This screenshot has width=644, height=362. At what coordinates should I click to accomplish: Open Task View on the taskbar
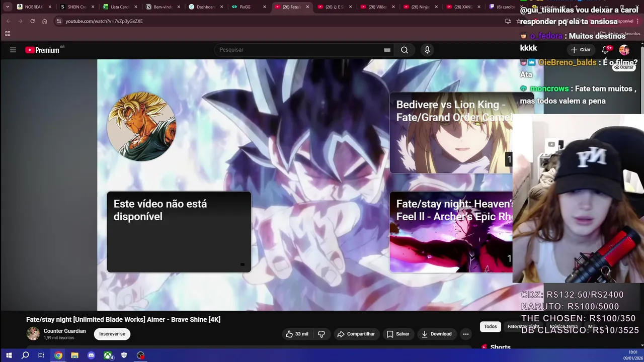41,355
